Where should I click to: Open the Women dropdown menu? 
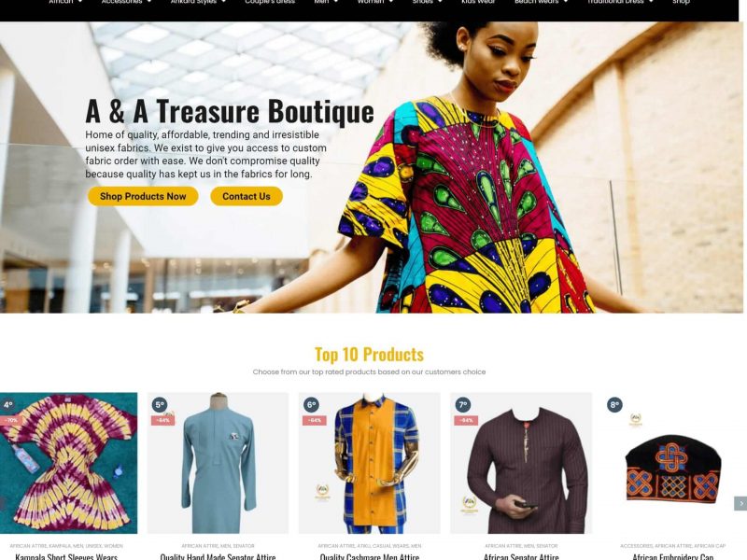click(x=375, y=2)
